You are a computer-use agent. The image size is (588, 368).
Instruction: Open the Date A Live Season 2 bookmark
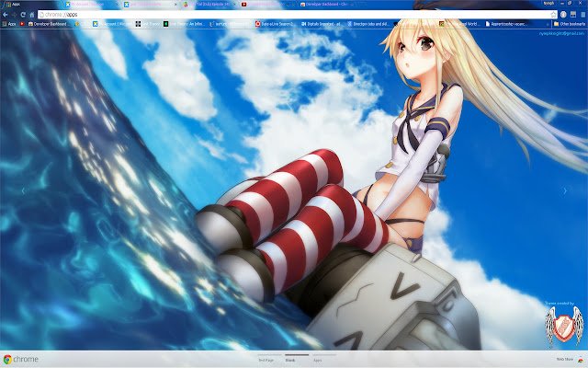(x=274, y=24)
